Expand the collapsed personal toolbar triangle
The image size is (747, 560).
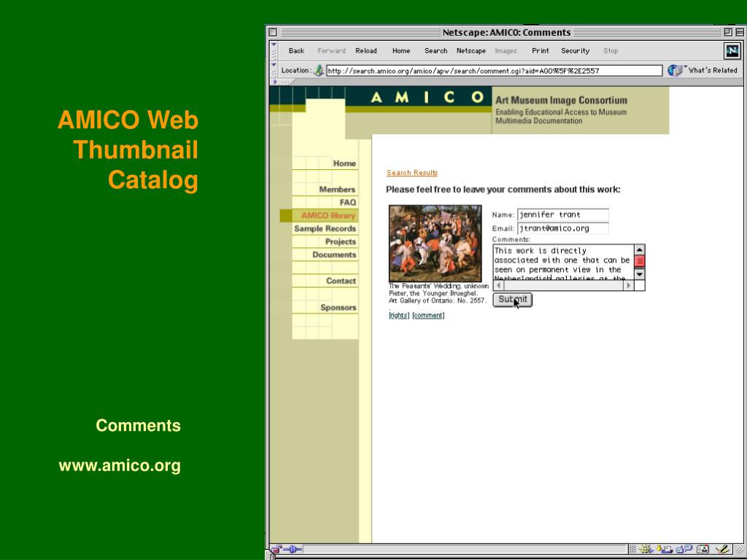point(275,82)
